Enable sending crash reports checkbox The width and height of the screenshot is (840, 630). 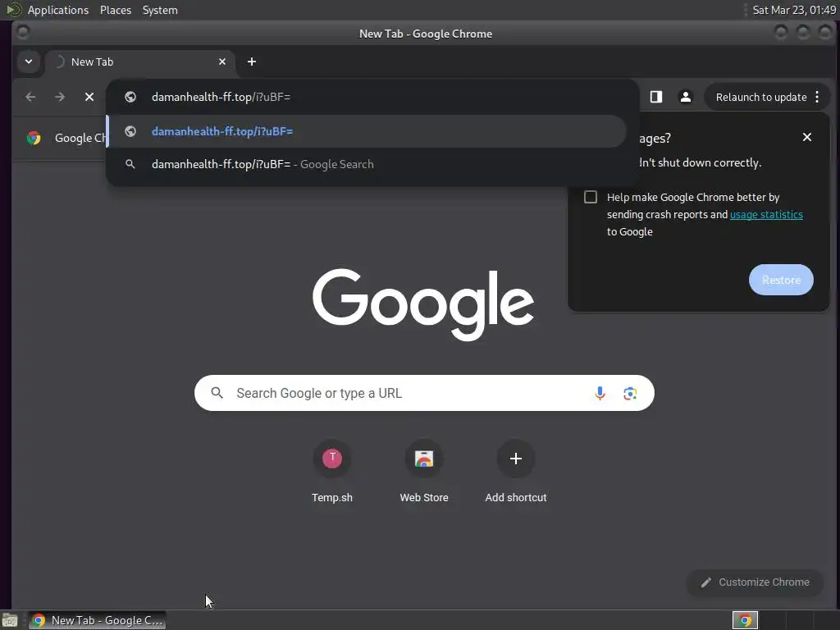tap(591, 197)
